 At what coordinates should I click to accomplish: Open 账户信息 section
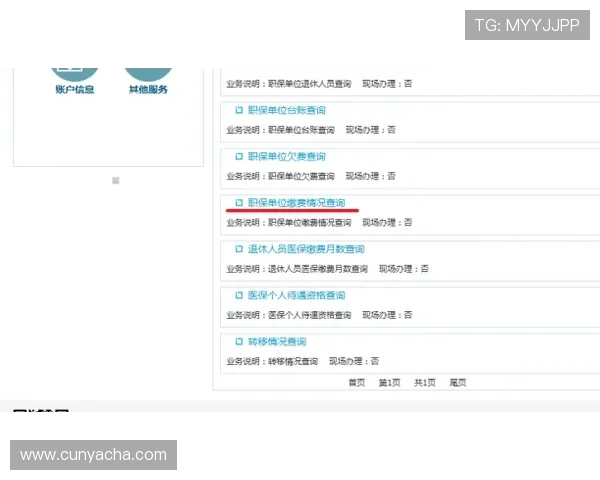(x=75, y=81)
